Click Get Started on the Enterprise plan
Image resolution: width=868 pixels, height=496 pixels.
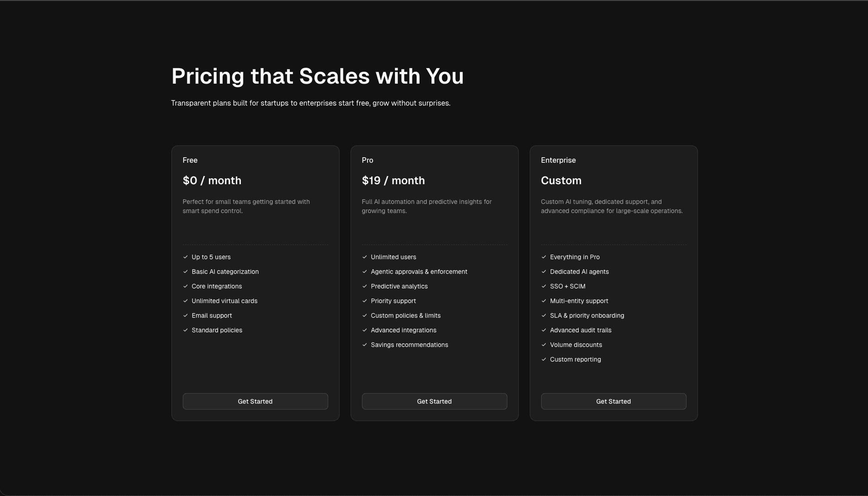[613, 401]
